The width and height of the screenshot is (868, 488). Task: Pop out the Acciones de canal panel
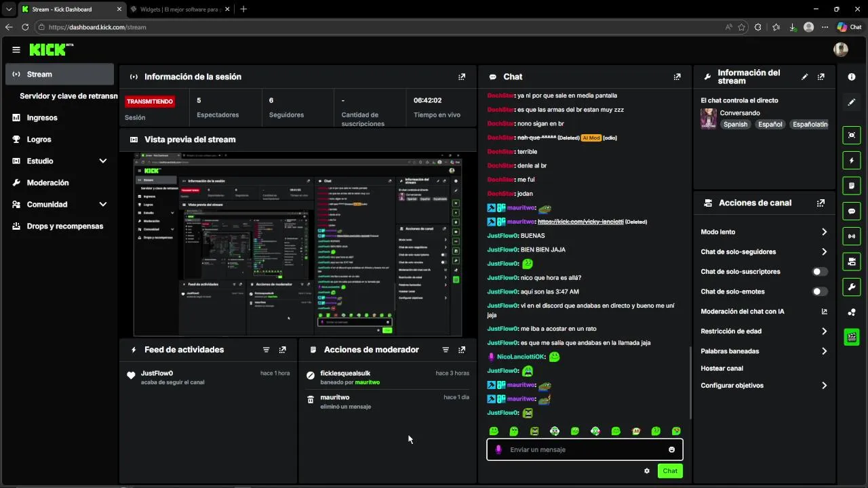pos(821,203)
